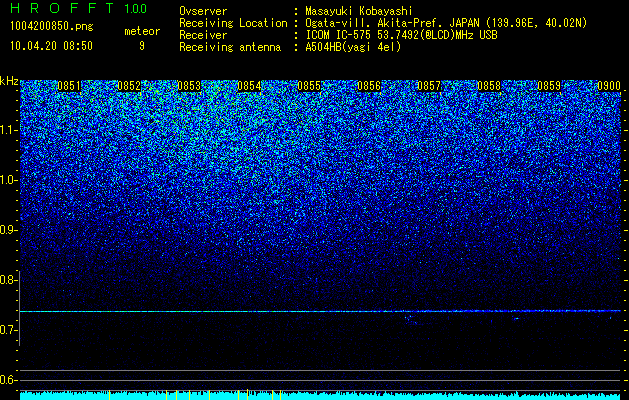Click the 0.6 kHz axis label

pyautogui.click(x=9, y=380)
